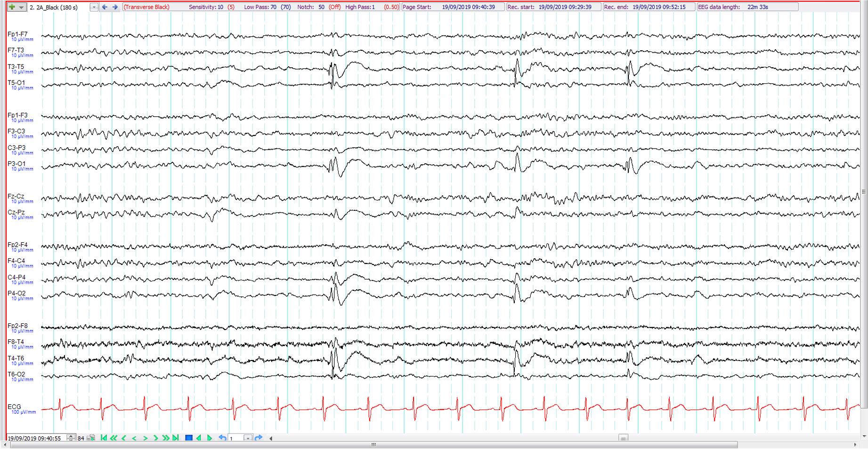Click the blue undo curved arrow icon
This screenshot has height=449, width=868.
[222, 438]
